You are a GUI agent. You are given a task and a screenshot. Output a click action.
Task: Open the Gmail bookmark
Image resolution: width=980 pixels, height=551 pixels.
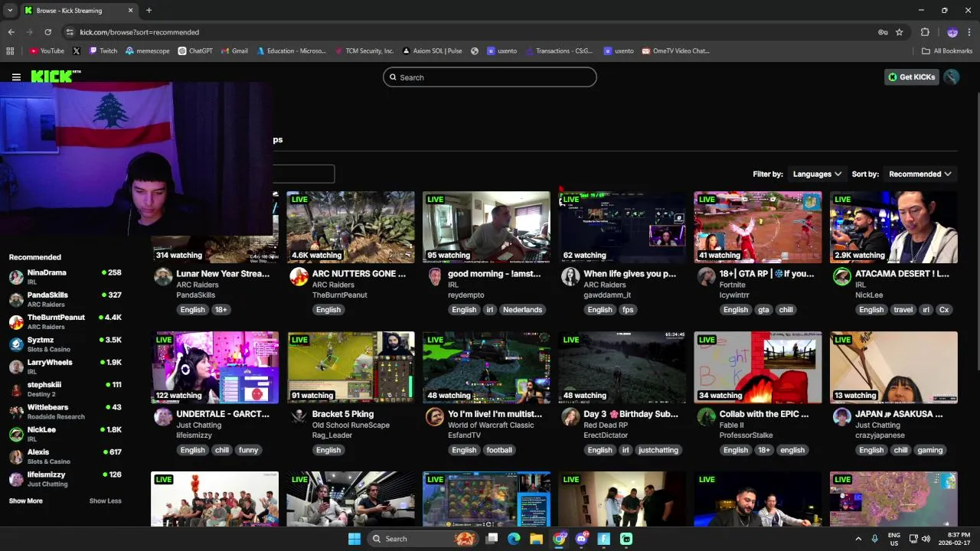click(x=234, y=51)
